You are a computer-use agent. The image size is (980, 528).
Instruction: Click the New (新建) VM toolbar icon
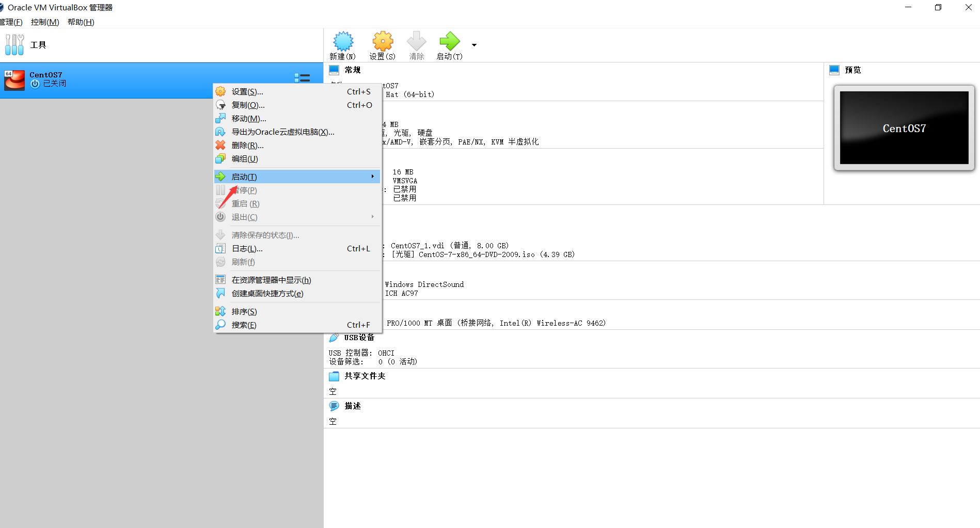pos(343,45)
